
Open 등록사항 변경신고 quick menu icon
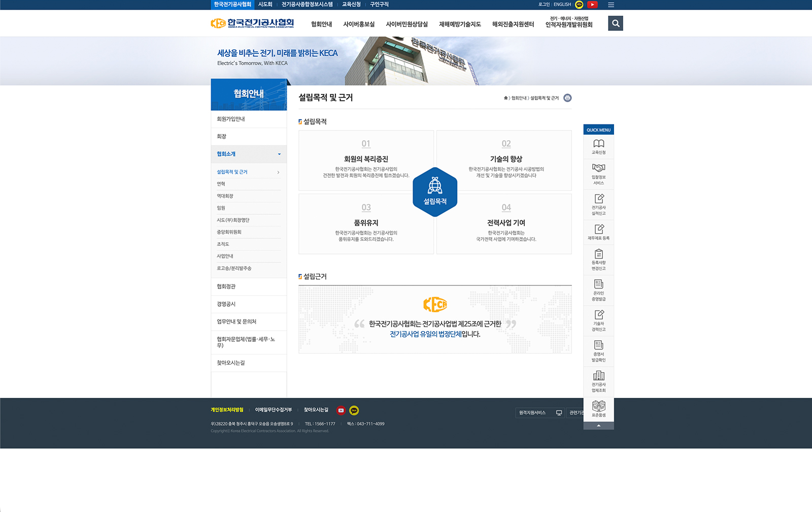pos(598,260)
